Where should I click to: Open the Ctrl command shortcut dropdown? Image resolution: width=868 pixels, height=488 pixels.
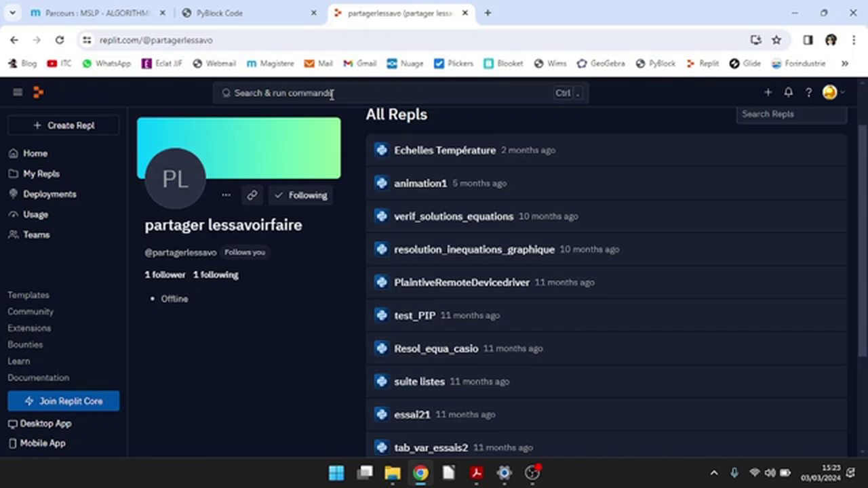point(568,93)
